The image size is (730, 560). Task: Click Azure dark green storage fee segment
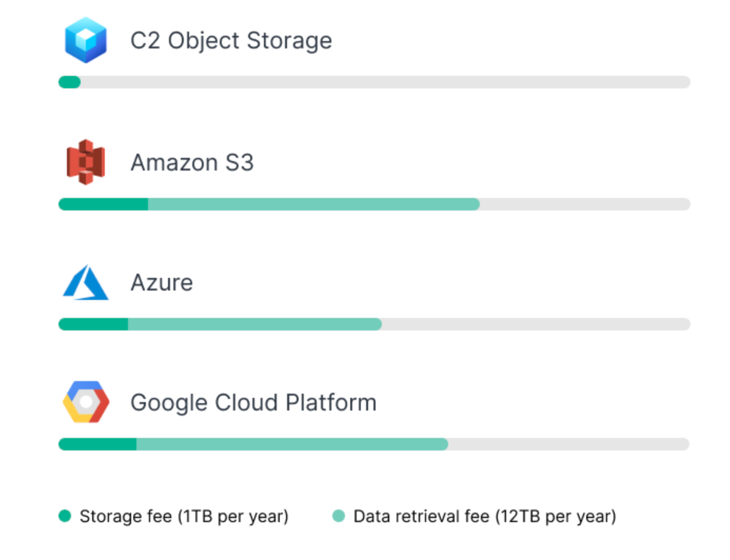93,324
